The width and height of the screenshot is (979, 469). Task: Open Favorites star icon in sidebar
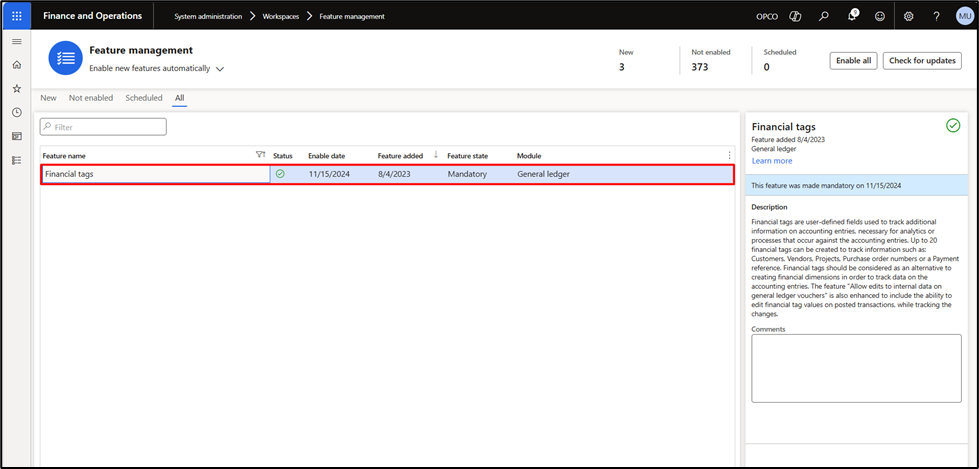point(17,89)
